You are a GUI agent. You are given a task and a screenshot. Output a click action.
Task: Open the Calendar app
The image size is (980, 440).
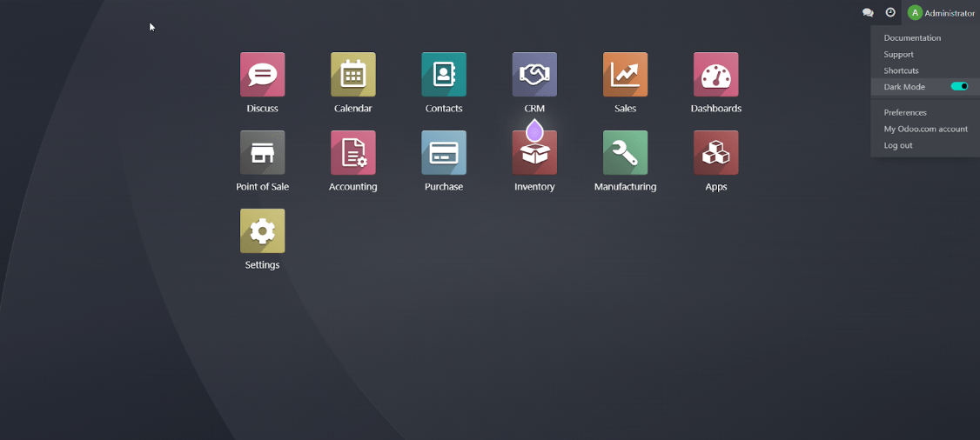point(353,74)
